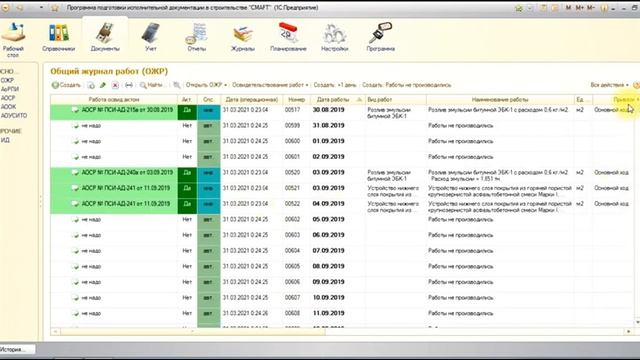Click Создать Работы не производились button

[407, 85]
